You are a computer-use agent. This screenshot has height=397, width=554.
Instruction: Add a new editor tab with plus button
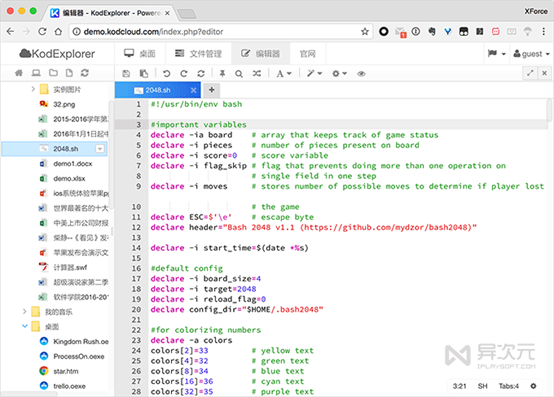point(212,90)
